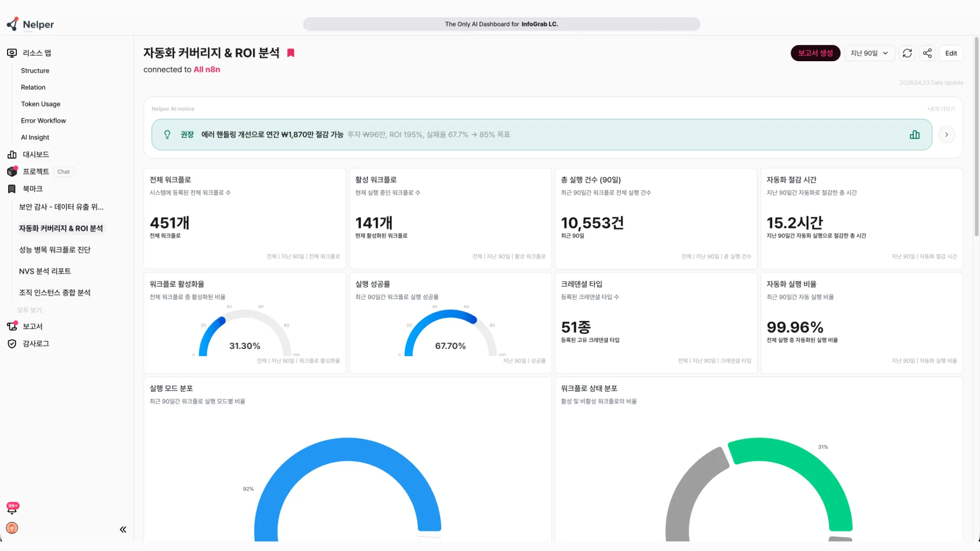The image size is (980, 551).
Task: Select Relation in the sidebar
Action: pos(33,87)
